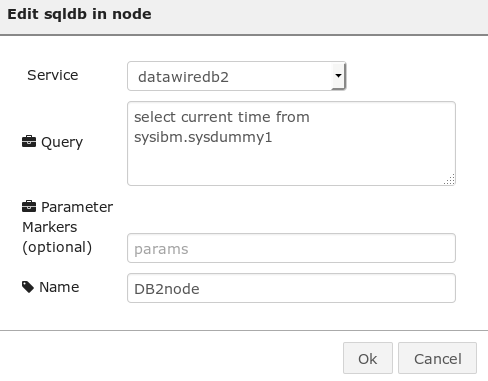Click the 'datawiredb2' selected service text
The image size is (488, 381).
pos(183,77)
